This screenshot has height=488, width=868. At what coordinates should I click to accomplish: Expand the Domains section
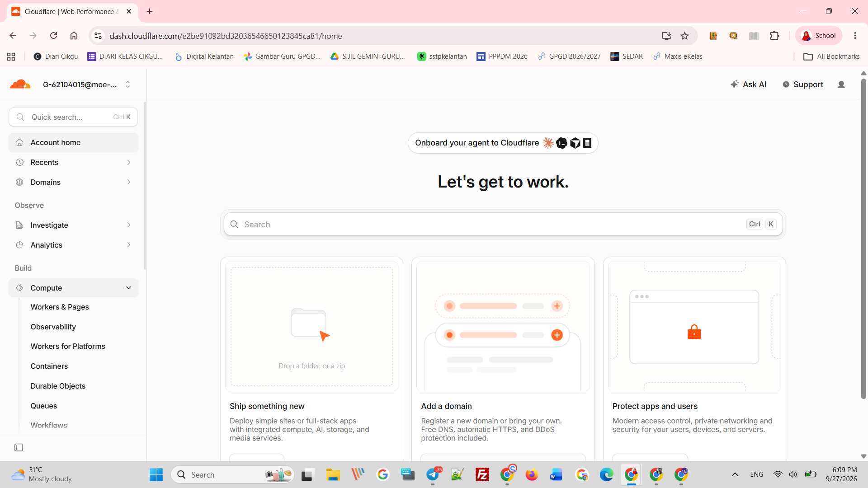click(73, 182)
